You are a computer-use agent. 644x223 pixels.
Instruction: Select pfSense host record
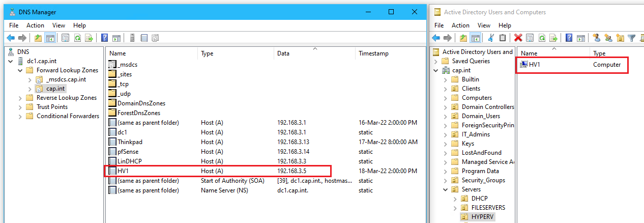tap(265, 151)
